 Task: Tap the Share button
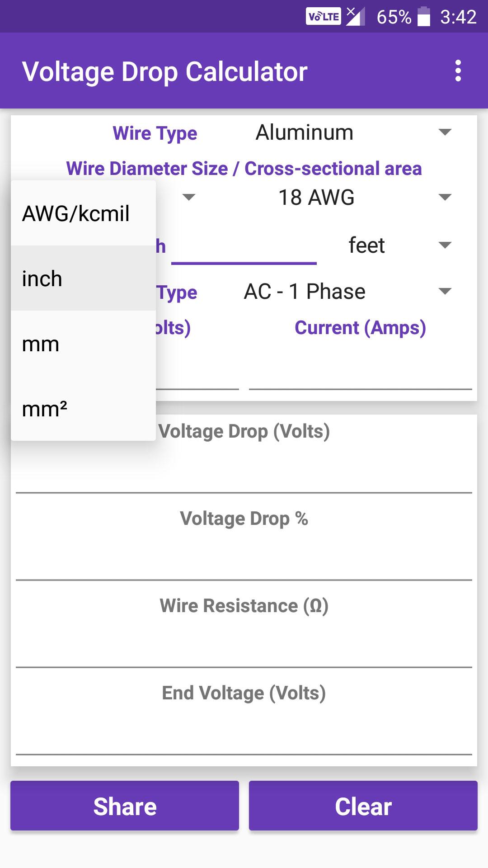tap(125, 806)
